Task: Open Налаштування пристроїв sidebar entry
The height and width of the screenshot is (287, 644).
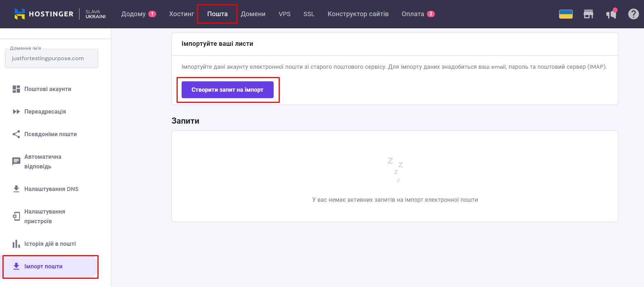Action: click(45, 216)
